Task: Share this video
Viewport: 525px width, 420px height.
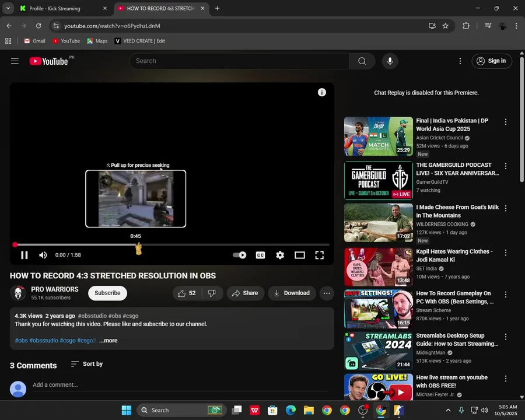Action: [x=245, y=293]
